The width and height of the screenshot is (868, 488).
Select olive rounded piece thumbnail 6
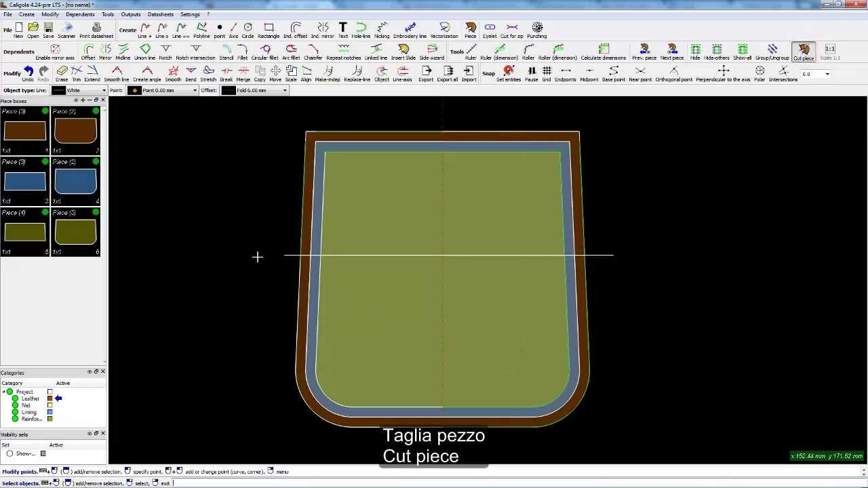coord(75,232)
